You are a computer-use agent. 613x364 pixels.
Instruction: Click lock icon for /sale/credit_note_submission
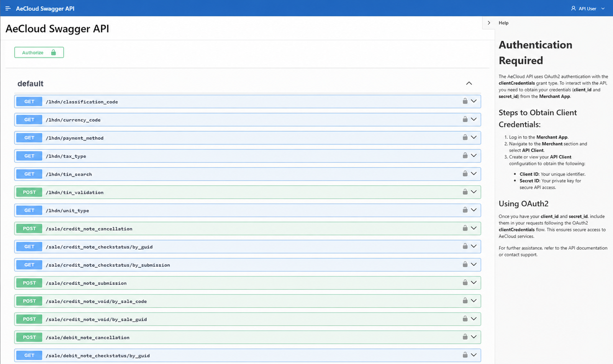(465, 282)
